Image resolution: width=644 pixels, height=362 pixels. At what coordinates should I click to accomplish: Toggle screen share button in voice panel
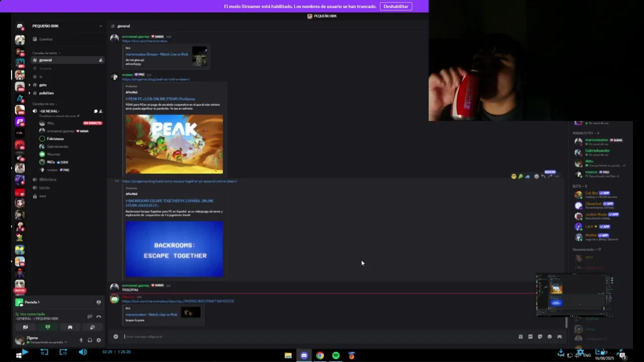[48, 327]
